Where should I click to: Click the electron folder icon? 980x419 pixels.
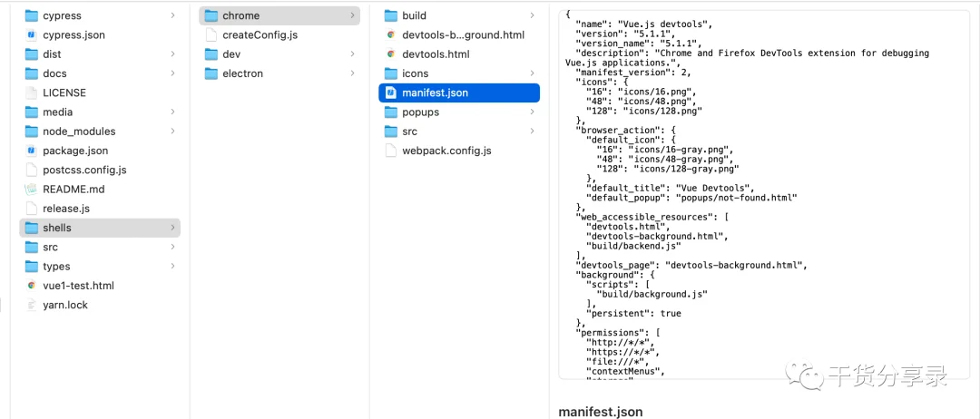click(x=211, y=73)
